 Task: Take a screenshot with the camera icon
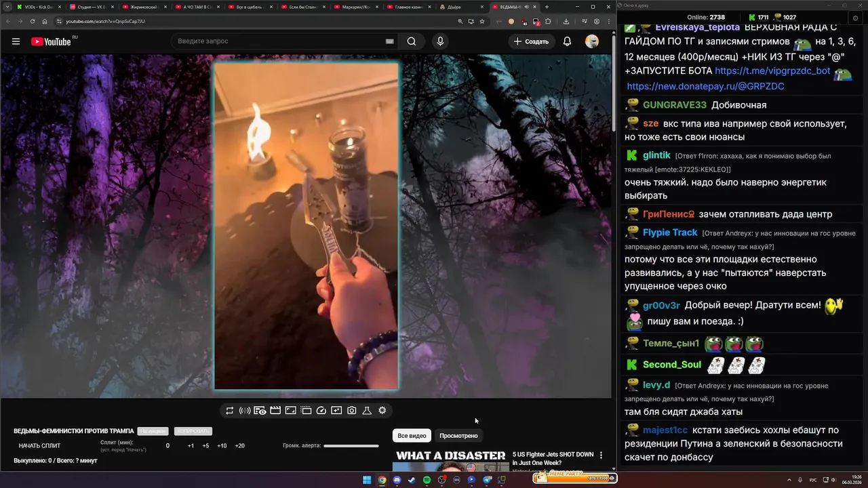(352, 411)
